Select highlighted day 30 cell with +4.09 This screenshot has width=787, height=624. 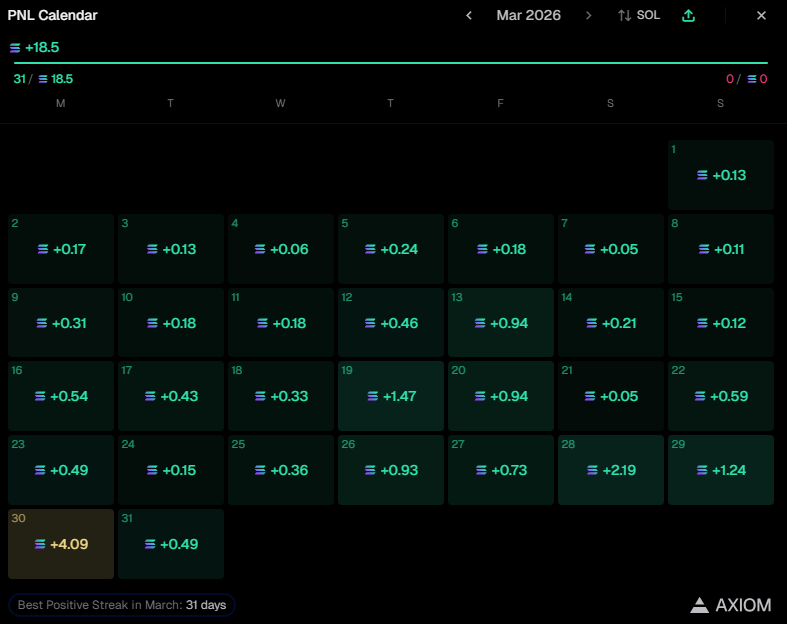[61, 544]
